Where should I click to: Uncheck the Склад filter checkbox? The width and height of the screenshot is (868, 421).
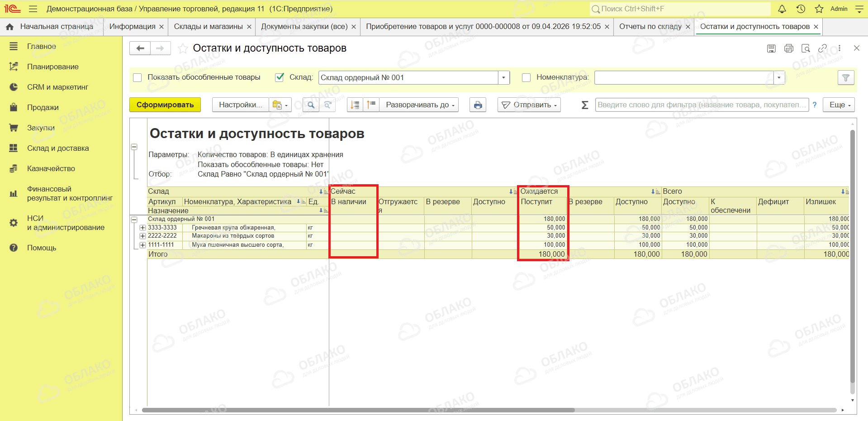coord(280,77)
